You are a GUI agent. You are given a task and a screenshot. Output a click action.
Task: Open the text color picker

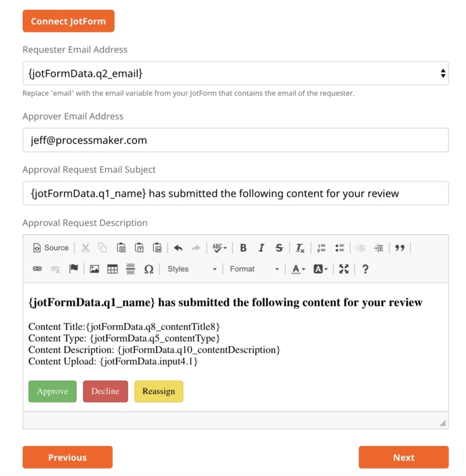pos(298,269)
